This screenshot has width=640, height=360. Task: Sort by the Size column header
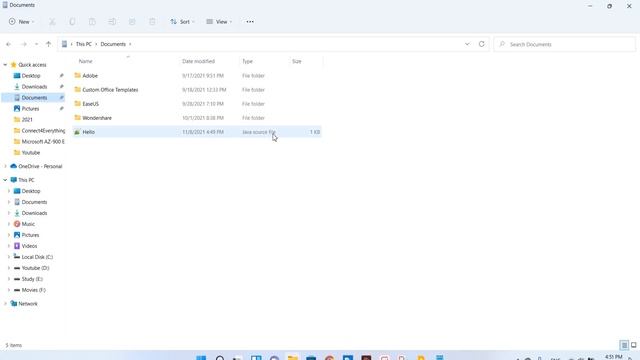click(297, 61)
